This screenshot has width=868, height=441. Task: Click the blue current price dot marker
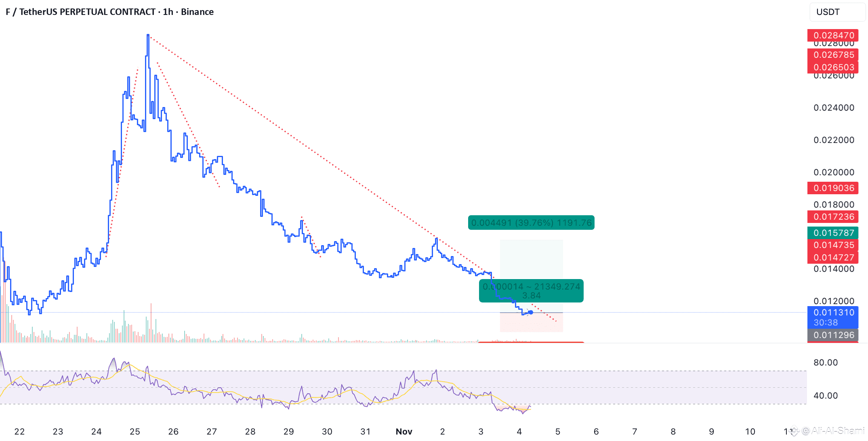[530, 312]
